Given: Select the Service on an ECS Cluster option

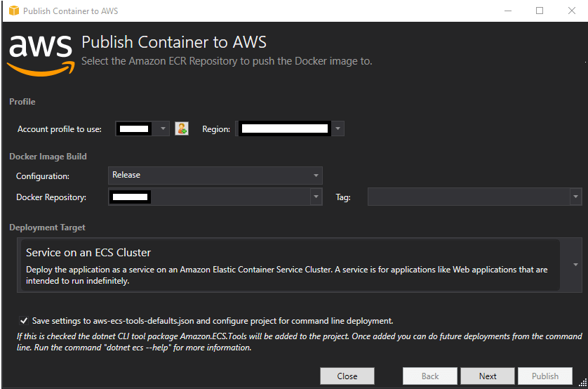Looking at the screenshot, I should 290,265.
